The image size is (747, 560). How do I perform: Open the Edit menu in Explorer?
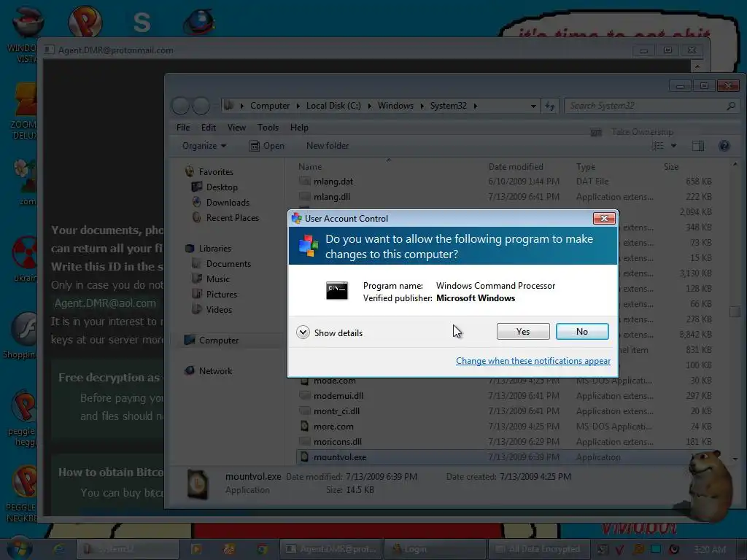point(208,128)
